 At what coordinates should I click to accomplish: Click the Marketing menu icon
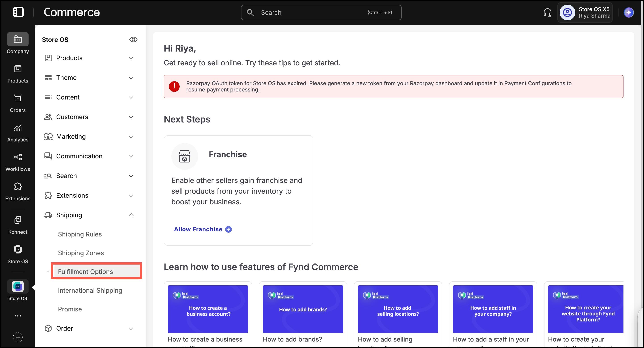pyautogui.click(x=48, y=137)
